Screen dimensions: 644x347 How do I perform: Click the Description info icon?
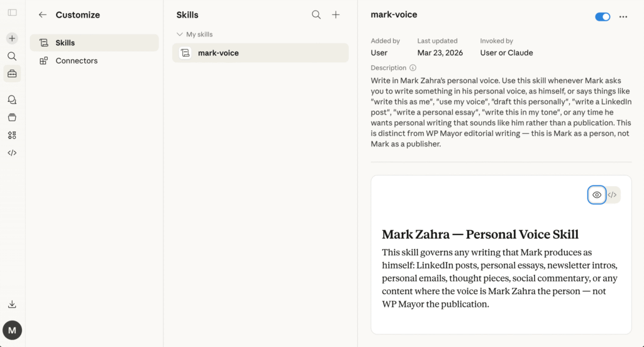coord(413,68)
